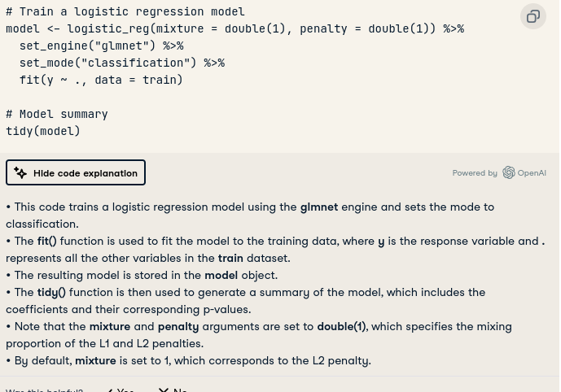Viewport: 561px width, 392px height.
Task: Click the '# Model summary' comment line
Action: point(56,114)
